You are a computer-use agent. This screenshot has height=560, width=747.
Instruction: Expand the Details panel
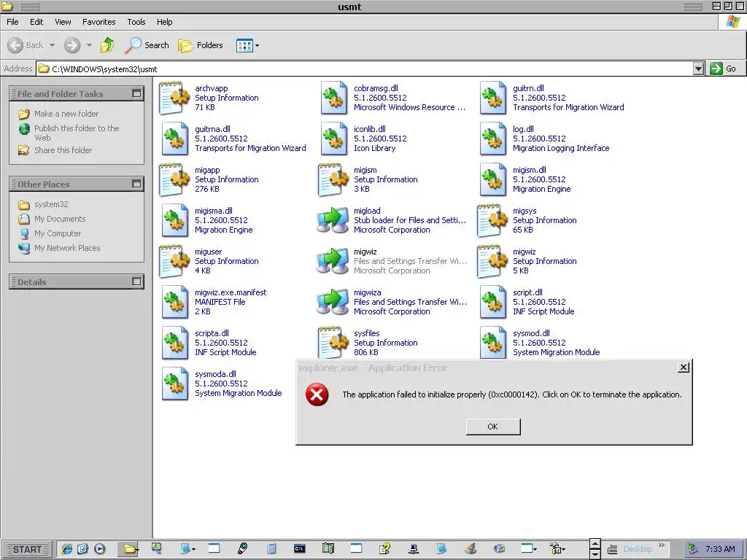136,281
